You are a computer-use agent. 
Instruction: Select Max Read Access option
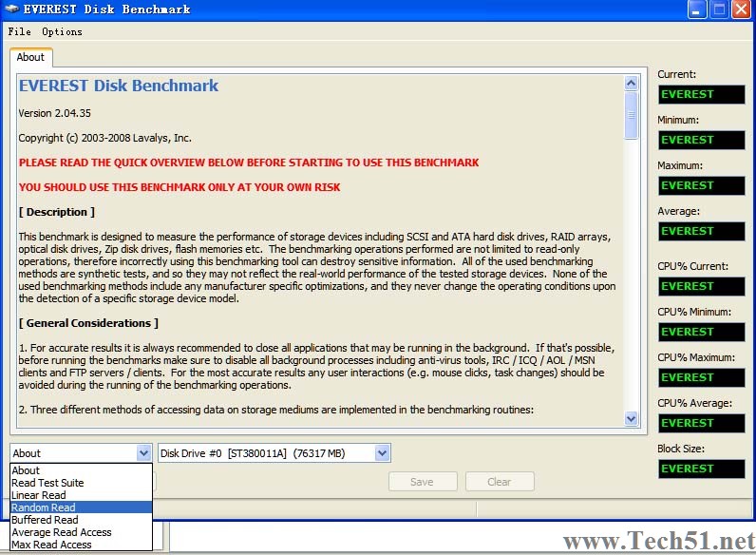[x=81, y=545]
